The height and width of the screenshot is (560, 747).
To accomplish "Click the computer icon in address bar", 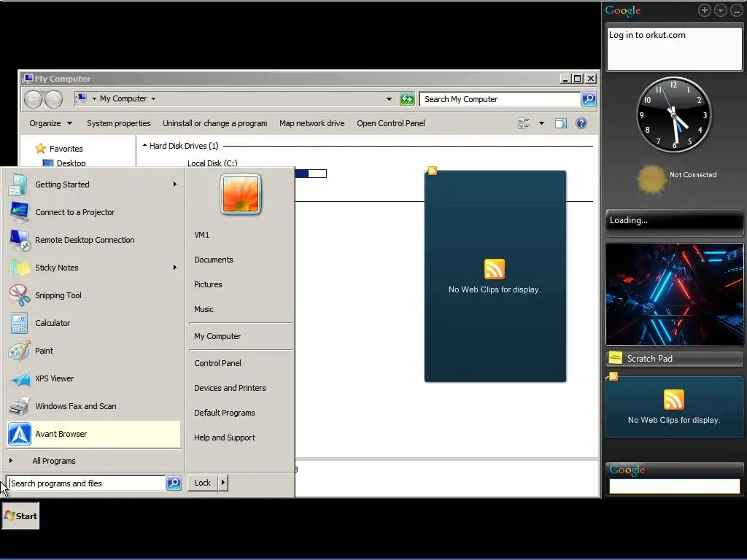I will (82, 98).
